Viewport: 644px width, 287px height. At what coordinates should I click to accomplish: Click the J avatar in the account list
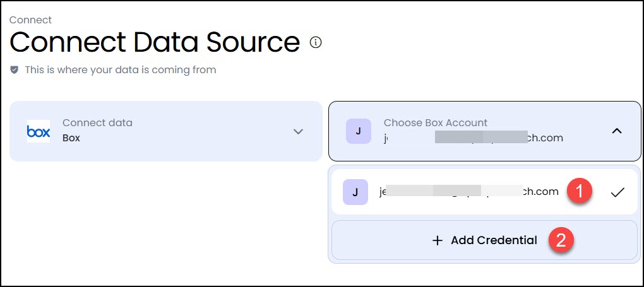(355, 192)
